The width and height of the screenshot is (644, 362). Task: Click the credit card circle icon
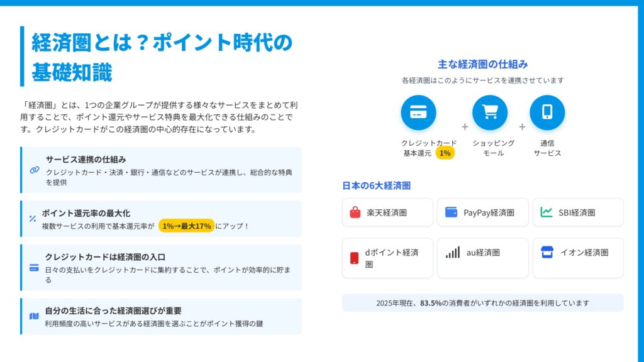coord(418,112)
